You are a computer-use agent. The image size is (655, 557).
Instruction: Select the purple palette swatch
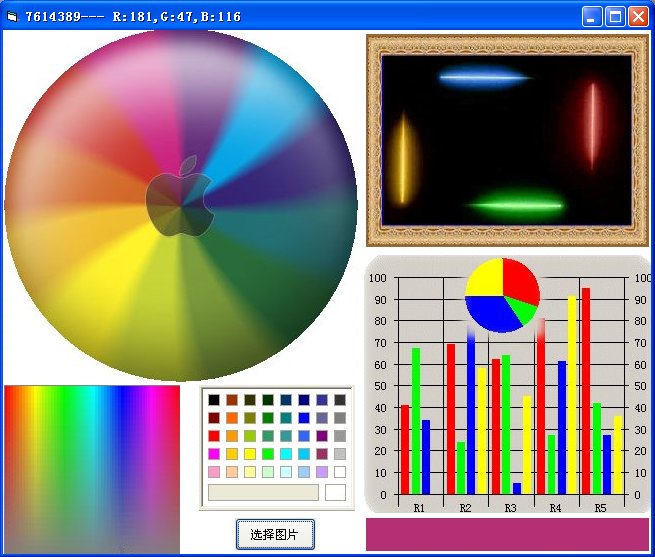pyautogui.click(x=322, y=436)
